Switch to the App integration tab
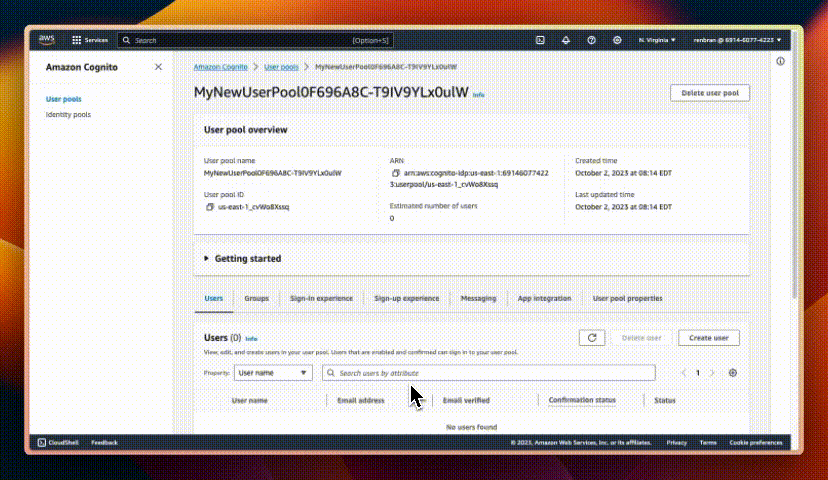 (544, 298)
